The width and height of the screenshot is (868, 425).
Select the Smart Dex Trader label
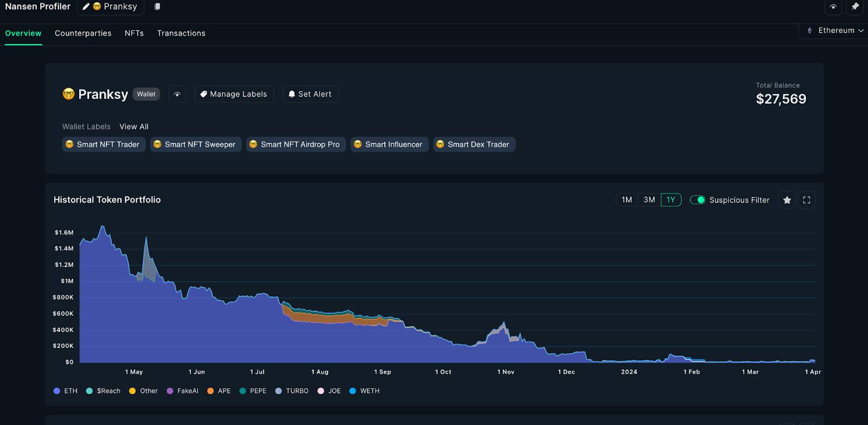pos(474,144)
